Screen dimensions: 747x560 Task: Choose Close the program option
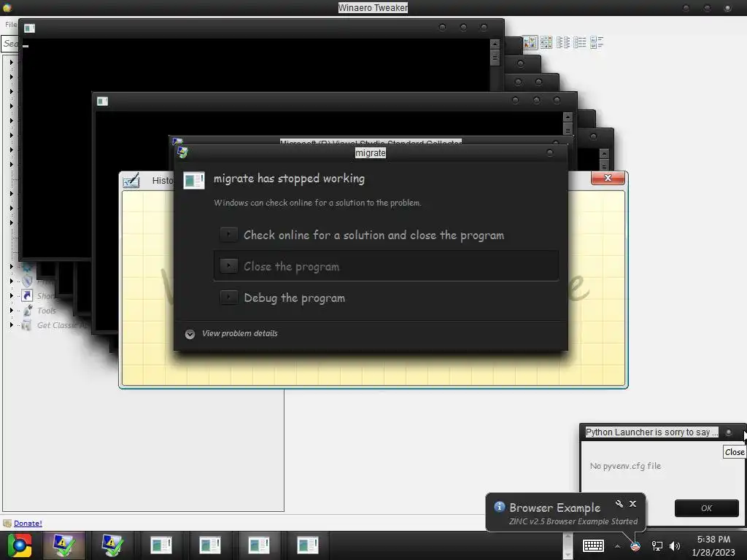coord(386,266)
